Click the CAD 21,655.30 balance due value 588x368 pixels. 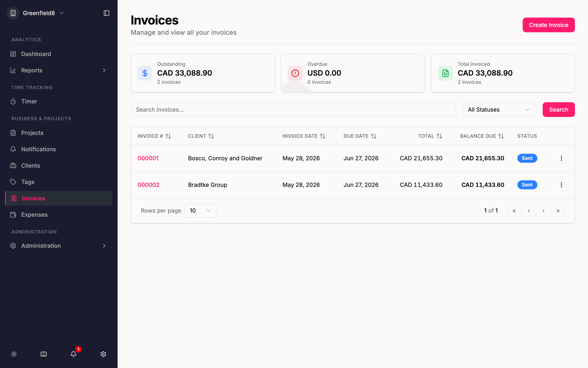(483, 158)
